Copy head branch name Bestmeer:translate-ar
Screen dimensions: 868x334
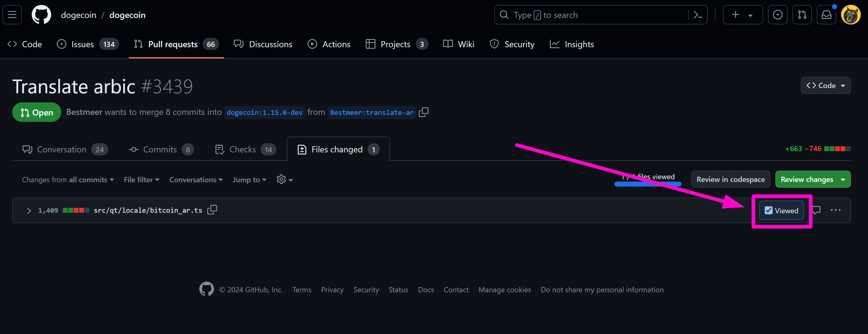click(x=423, y=112)
